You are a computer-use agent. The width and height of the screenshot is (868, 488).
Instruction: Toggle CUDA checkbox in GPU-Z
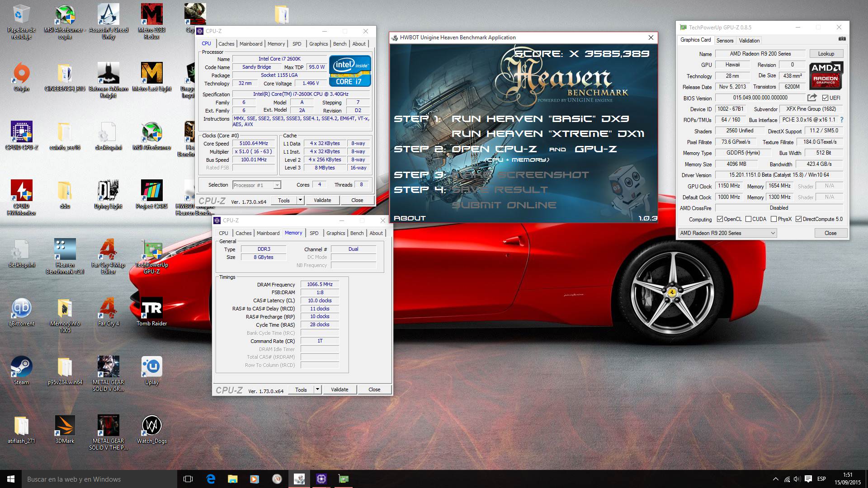tap(748, 219)
